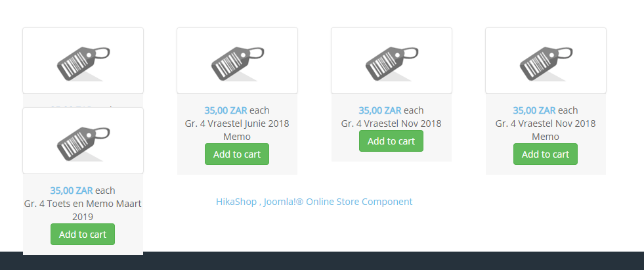Screen dimensions: 644x270
Task: Add Toets en Memo Maart 2019 to cart
Action: point(83,235)
